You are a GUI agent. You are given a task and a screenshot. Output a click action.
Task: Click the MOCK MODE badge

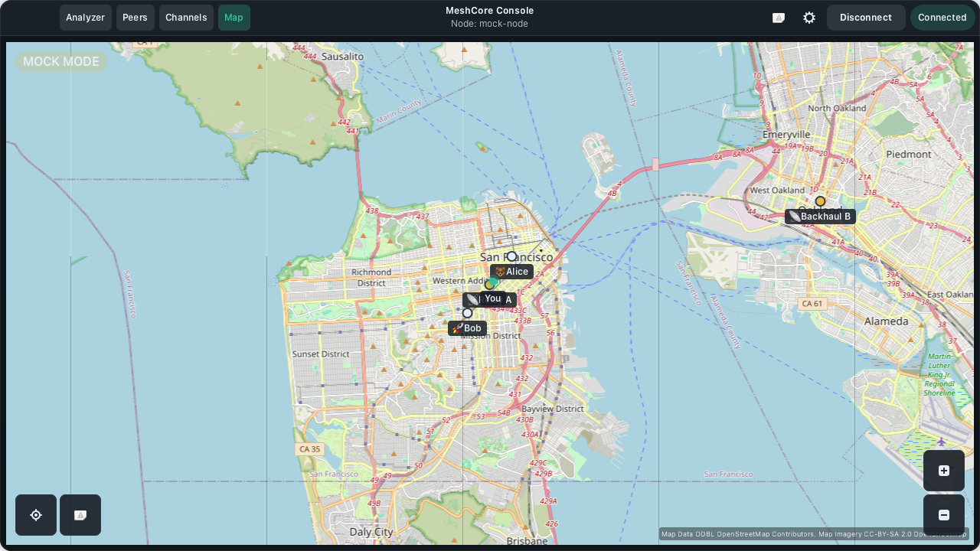61,61
